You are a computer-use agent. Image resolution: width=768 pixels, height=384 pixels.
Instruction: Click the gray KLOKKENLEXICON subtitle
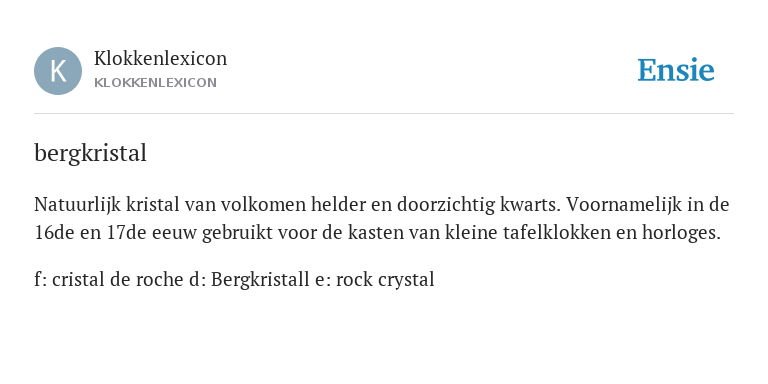pyautogui.click(x=155, y=82)
